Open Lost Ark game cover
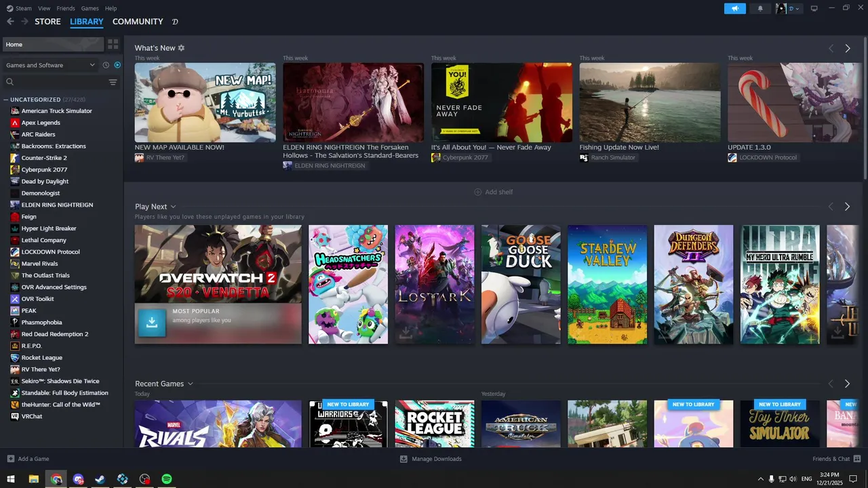The width and height of the screenshot is (868, 488). click(x=435, y=284)
